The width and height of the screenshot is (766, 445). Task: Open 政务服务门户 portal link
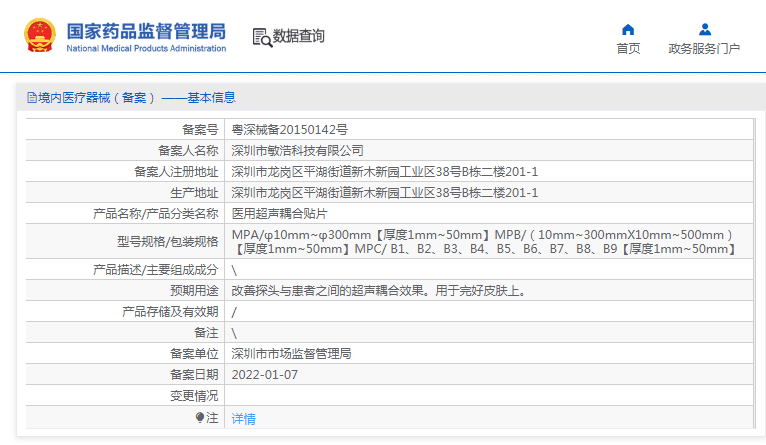(x=704, y=48)
